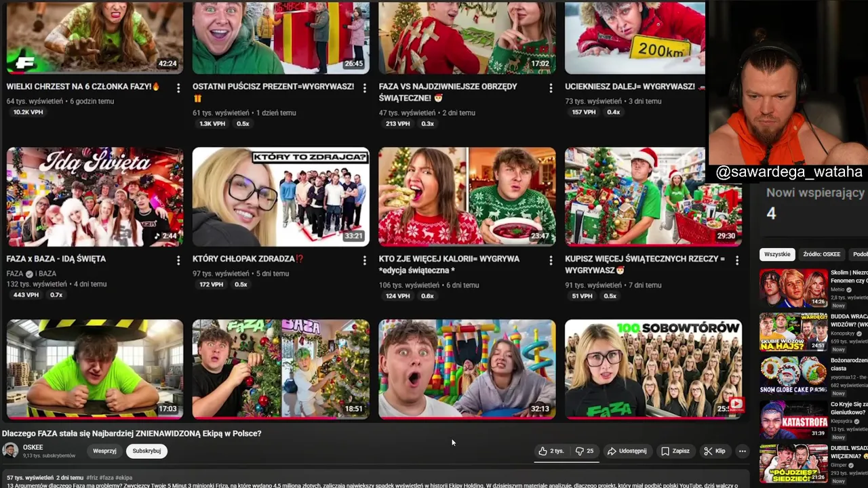Support the channel via Wesprzyj button
This screenshot has width=868, height=488.
[104, 451]
